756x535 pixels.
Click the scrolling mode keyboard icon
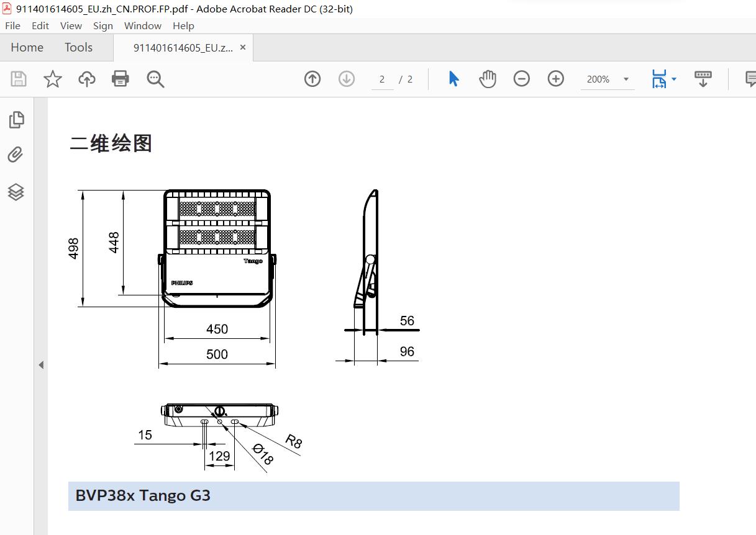[x=703, y=79]
